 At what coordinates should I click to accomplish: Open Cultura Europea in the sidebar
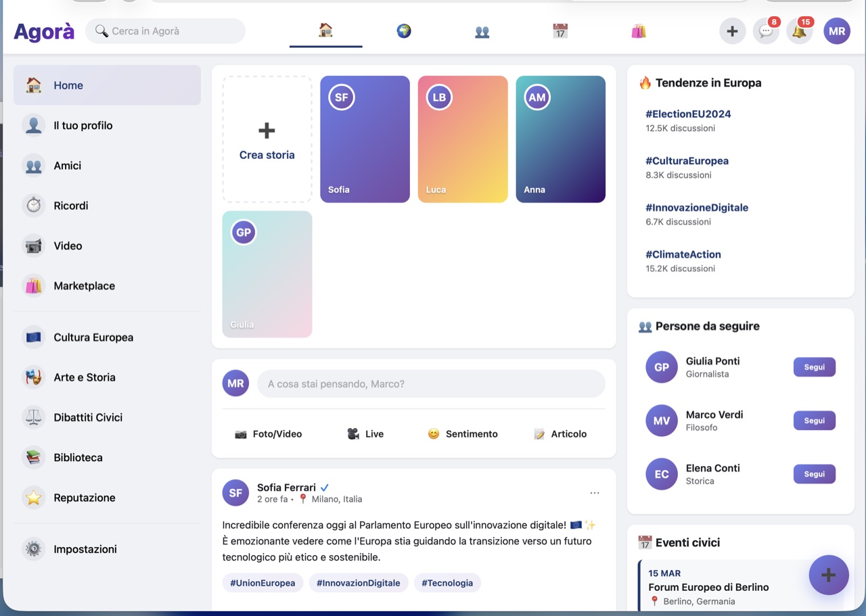point(107,337)
